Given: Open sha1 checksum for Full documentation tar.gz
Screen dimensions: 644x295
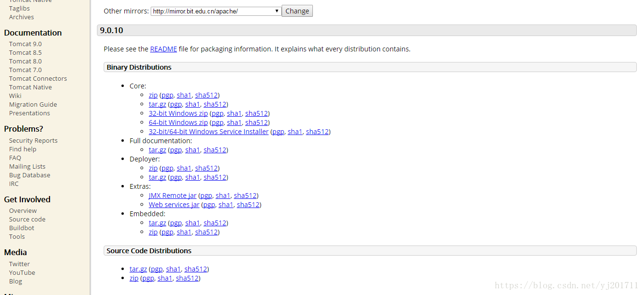Looking at the screenshot, I should 192,150.
